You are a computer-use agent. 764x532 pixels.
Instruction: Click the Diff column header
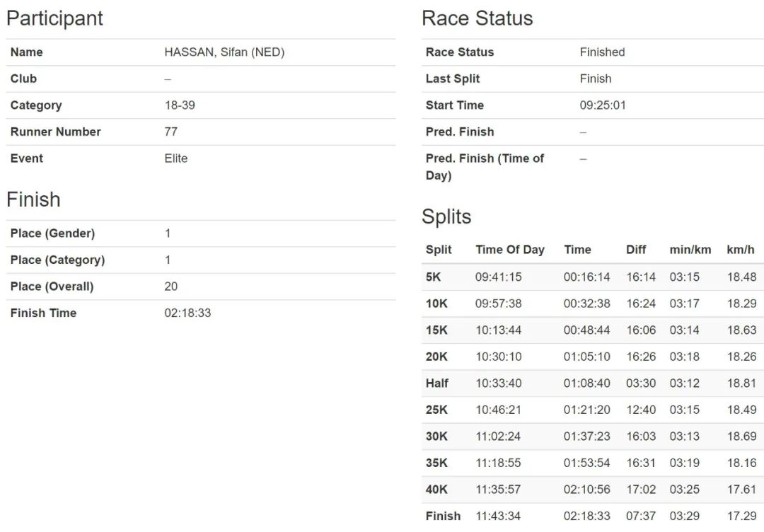point(636,250)
